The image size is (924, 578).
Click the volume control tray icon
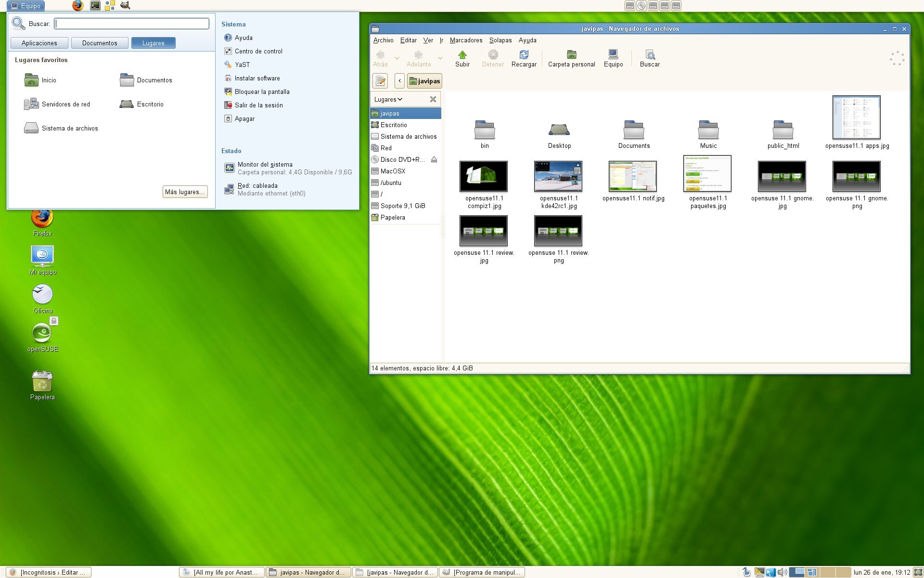[782, 572]
